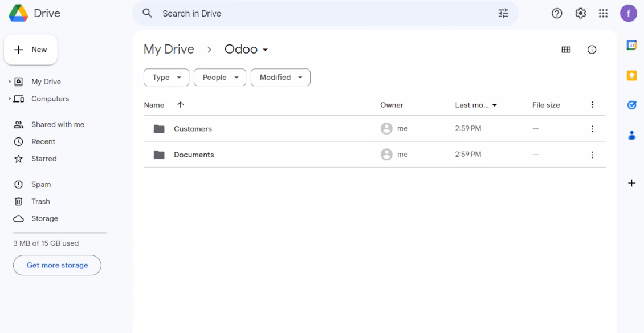The width and height of the screenshot is (644, 333).
Task: Open Google Keep side panel
Action: pos(631,76)
